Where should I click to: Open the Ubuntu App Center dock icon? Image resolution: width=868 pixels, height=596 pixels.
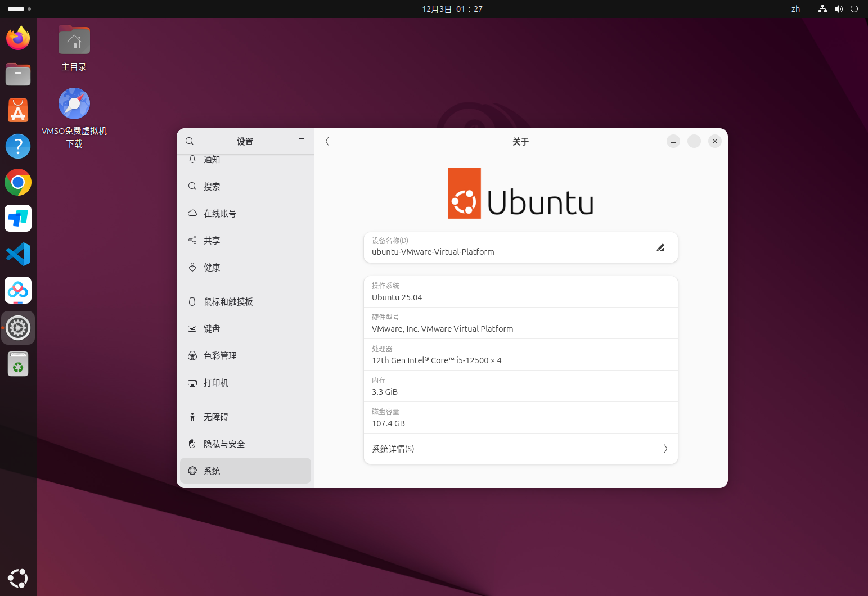point(18,110)
